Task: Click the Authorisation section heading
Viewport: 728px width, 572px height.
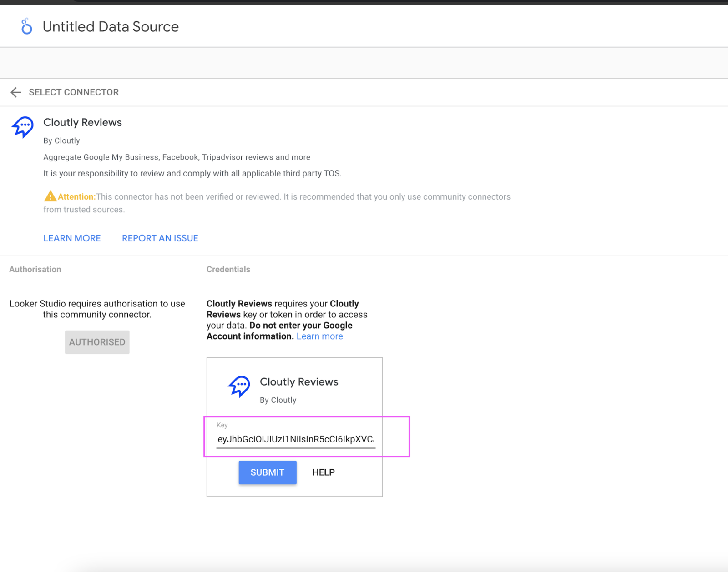Action: [x=35, y=269]
